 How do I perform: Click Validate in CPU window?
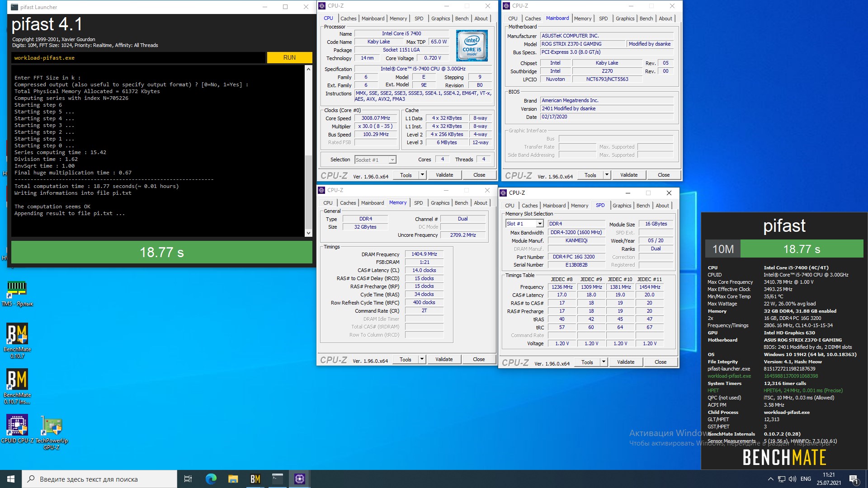click(444, 175)
